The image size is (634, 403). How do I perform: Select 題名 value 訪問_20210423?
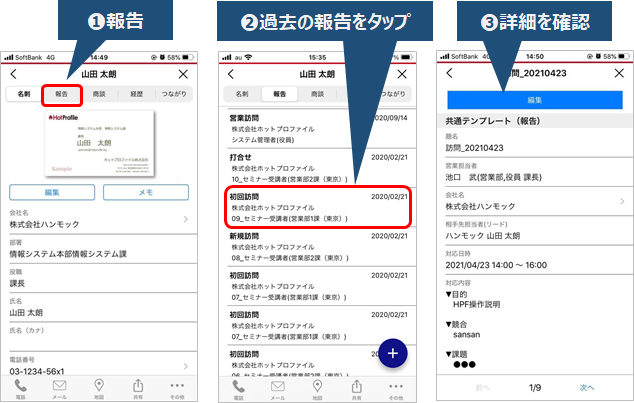coord(474,148)
